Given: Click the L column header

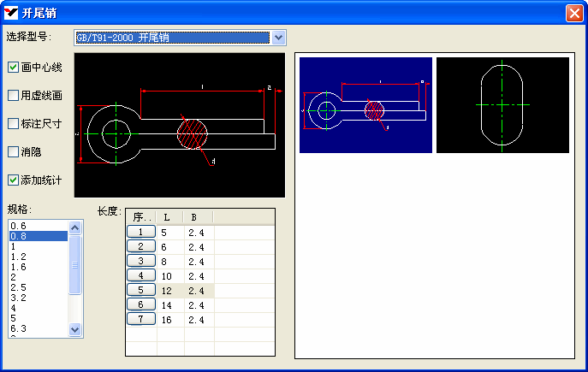Looking at the screenshot, I should tap(169, 217).
